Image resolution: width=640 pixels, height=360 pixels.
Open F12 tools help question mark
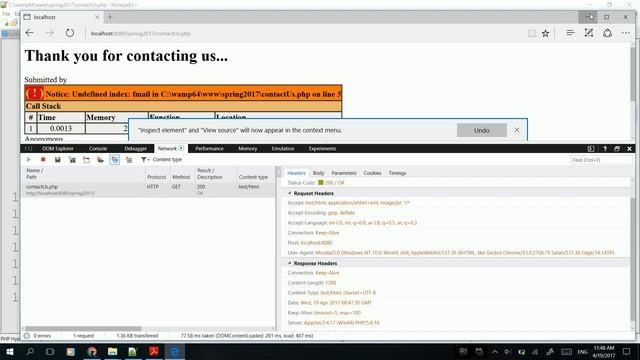pyautogui.click(x=604, y=149)
